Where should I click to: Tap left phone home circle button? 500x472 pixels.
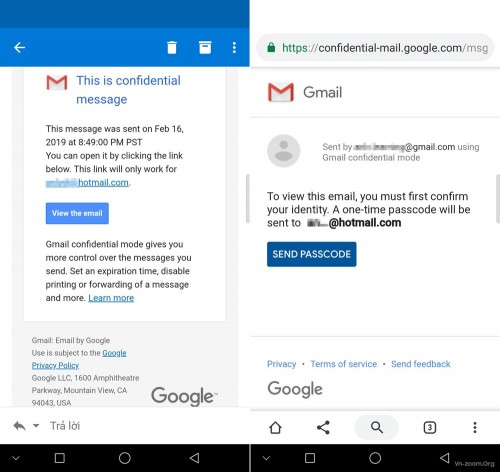[125, 458]
